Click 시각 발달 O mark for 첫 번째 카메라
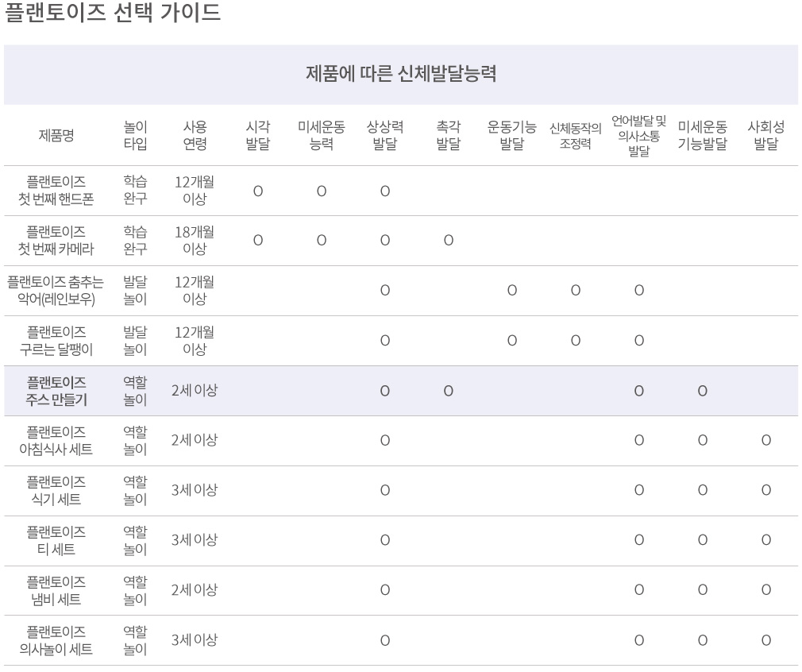Viewport: 802px width, 672px height. click(x=258, y=241)
